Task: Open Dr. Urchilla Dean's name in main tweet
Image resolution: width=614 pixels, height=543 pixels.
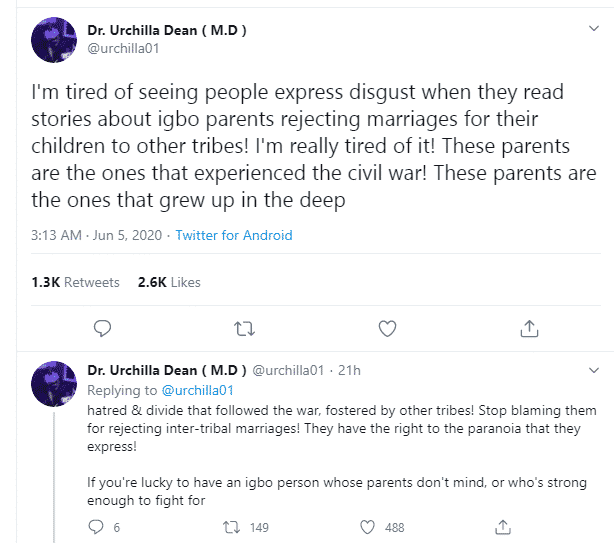Action: [x=167, y=30]
